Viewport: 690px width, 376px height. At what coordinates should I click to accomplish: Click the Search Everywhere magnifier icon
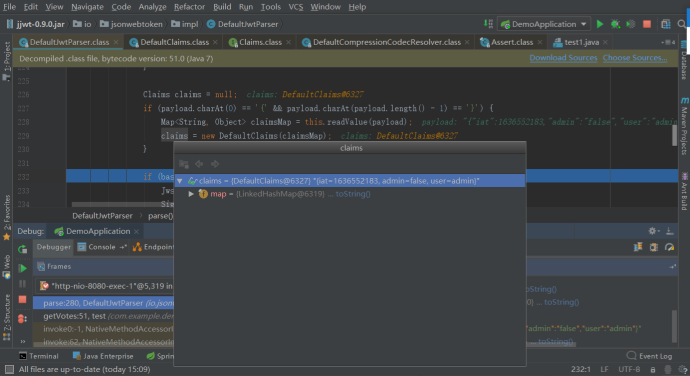click(x=682, y=24)
